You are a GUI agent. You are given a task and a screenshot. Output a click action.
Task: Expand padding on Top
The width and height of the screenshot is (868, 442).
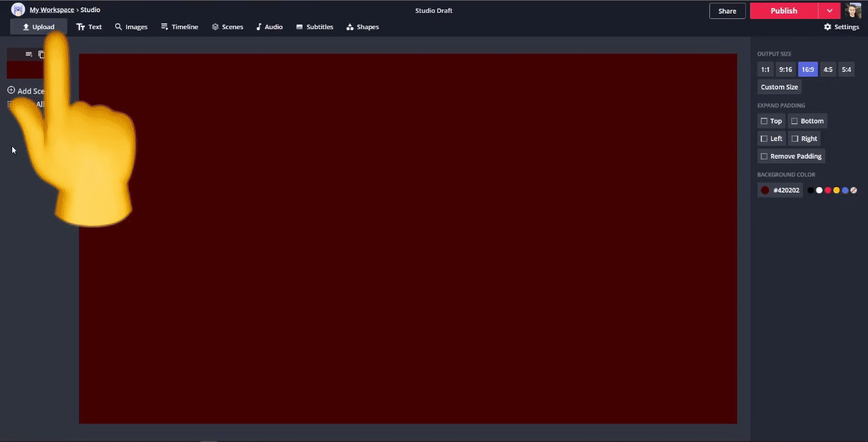point(771,121)
